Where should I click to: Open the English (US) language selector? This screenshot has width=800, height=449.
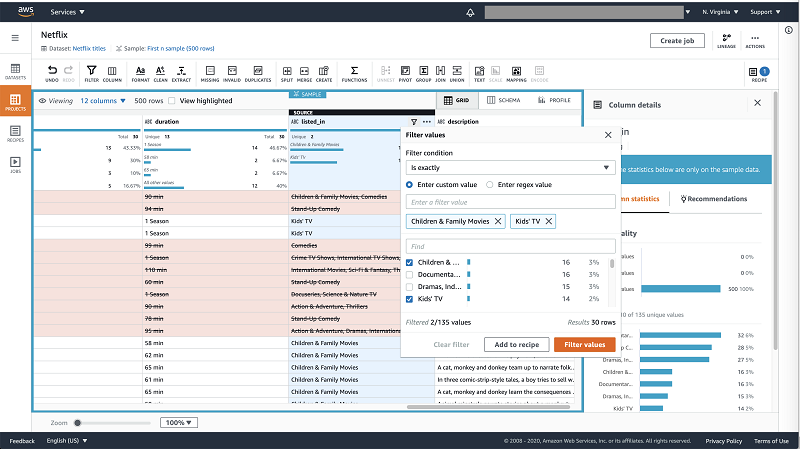tap(67, 441)
